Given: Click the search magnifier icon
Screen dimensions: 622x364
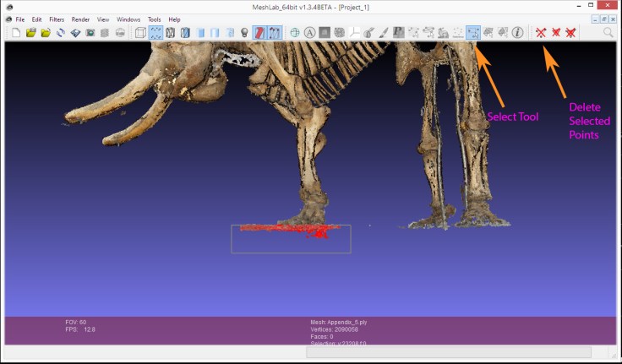Looking at the screenshot, I should (x=608, y=33).
